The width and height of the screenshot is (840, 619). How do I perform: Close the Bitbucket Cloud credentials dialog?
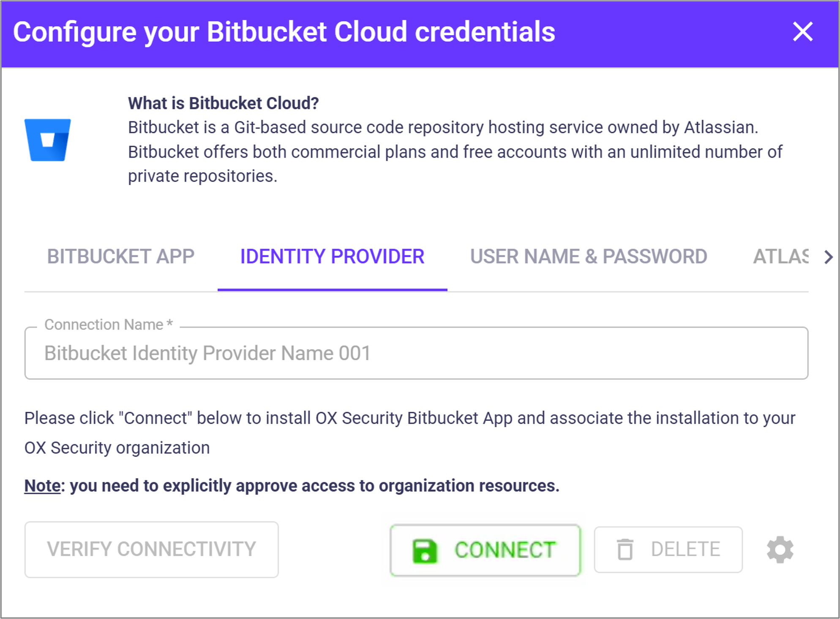coord(802,32)
